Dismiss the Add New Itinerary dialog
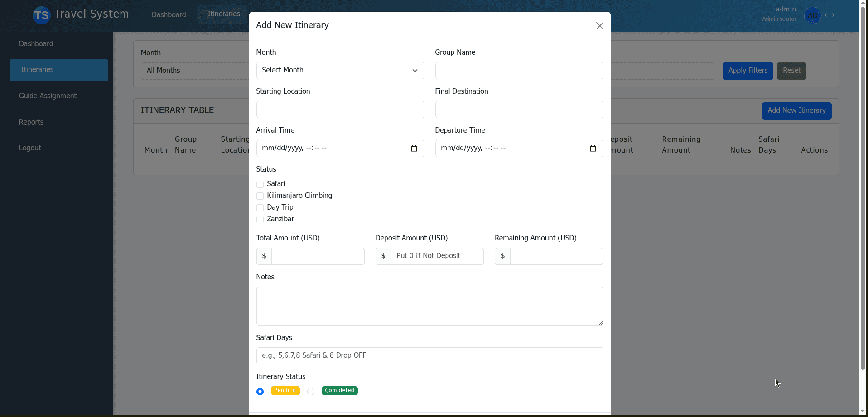This screenshot has width=868, height=417. pos(599,26)
